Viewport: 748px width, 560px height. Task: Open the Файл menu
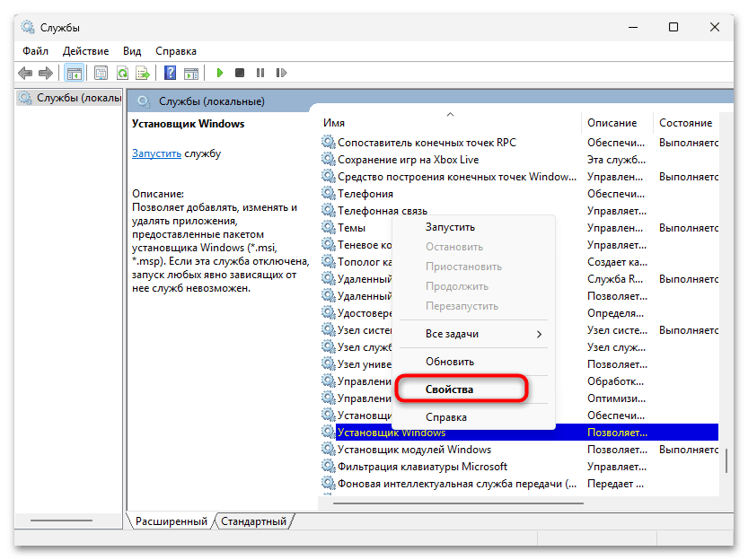[x=35, y=51]
